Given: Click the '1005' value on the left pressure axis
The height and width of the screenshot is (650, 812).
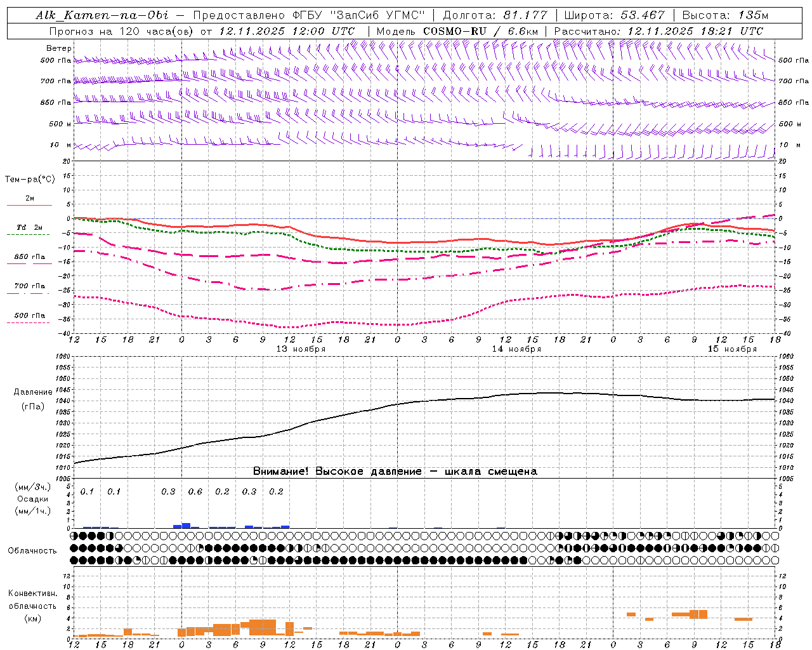Looking at the screenshot, I should (63, 479).
